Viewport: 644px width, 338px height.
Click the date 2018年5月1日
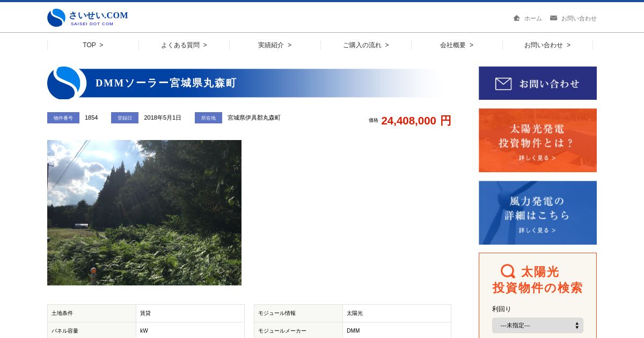tap(163, 117)
